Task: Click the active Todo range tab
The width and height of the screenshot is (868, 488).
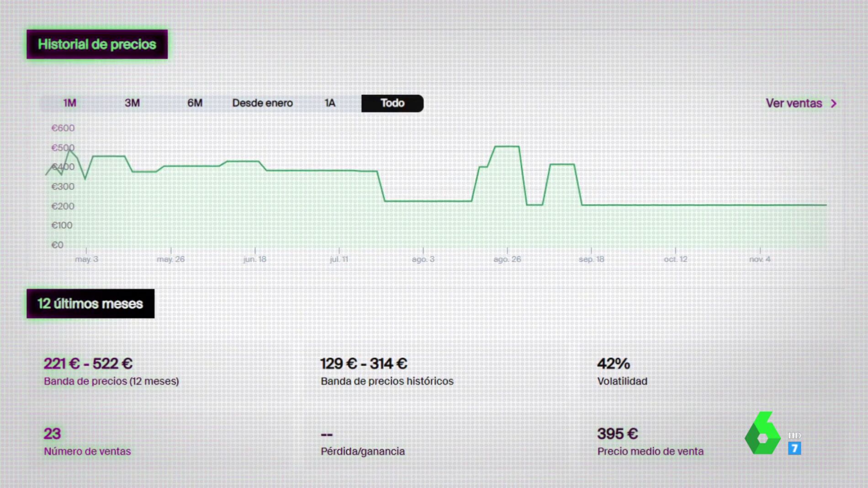Action: pos(392,103)
